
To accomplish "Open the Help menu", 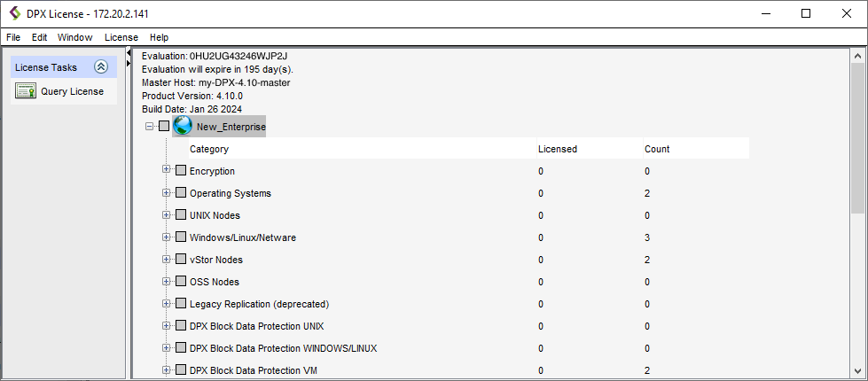I will click(x=159, y=37).
